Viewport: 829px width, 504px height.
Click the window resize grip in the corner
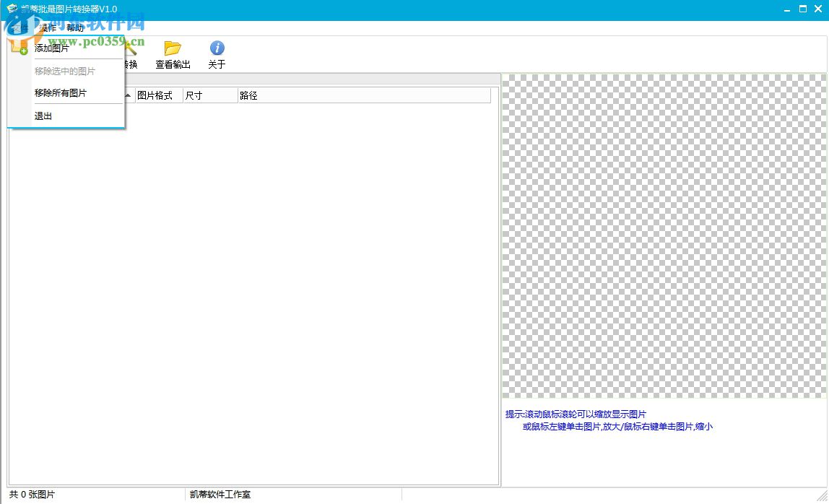[822, 496]
